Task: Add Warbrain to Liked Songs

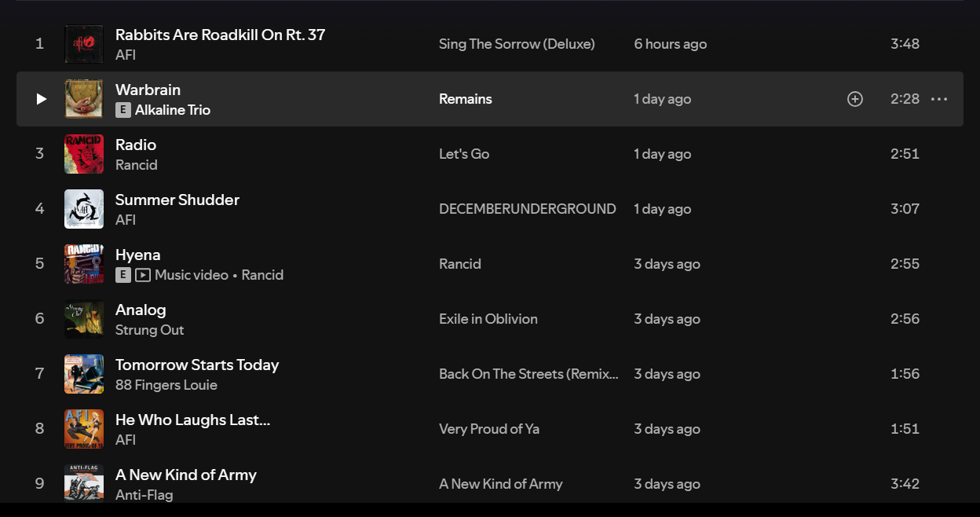Action: tap(855, 99)
